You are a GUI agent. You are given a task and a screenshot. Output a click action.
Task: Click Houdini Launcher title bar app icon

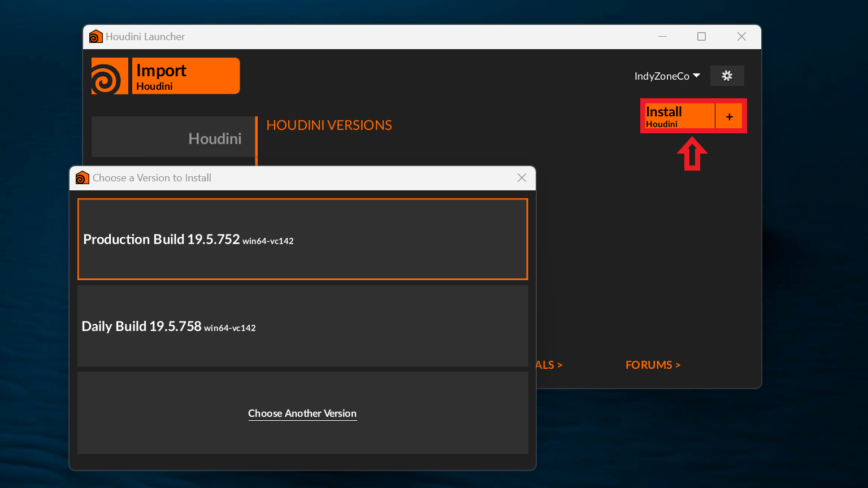tap(96, 37)
